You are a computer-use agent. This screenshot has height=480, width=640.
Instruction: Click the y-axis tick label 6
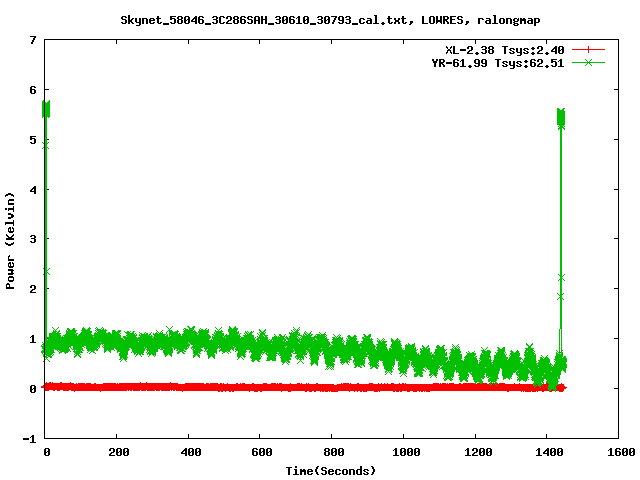(x=33, y=90)
